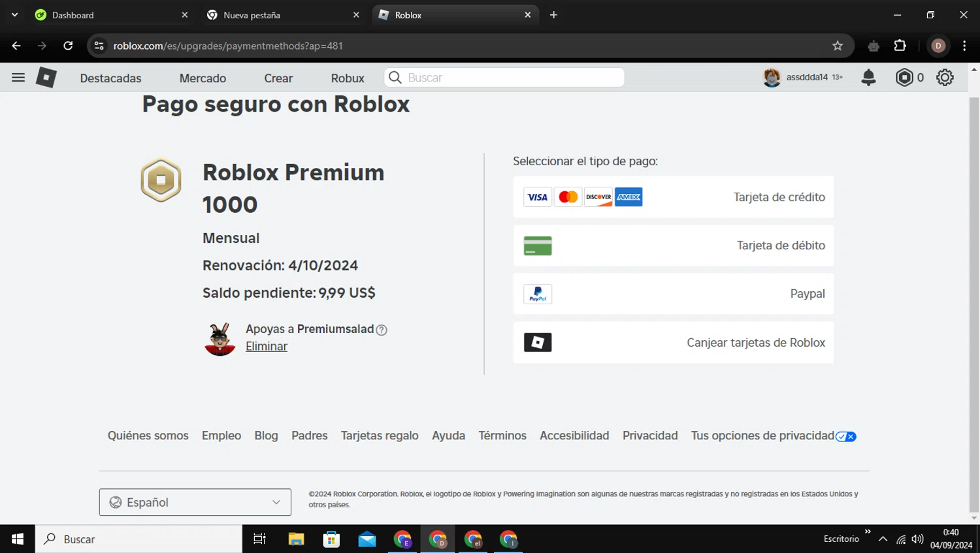Open the Tarjetas regalo footer link
This screenshot has width=980, height=553.
(x=380, y=435)
